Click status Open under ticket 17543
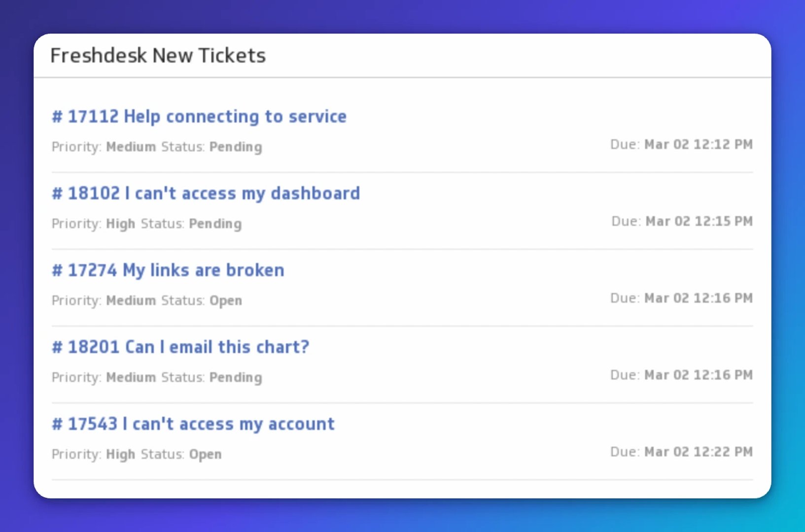The height and width of the screenshot is (532, 805). (x=206, y=455)
